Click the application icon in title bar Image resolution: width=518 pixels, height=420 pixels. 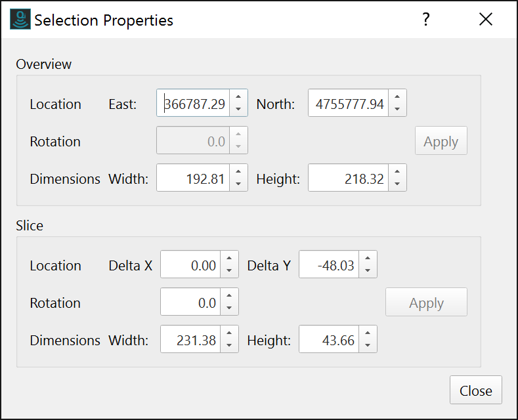[x=20, y=20]
